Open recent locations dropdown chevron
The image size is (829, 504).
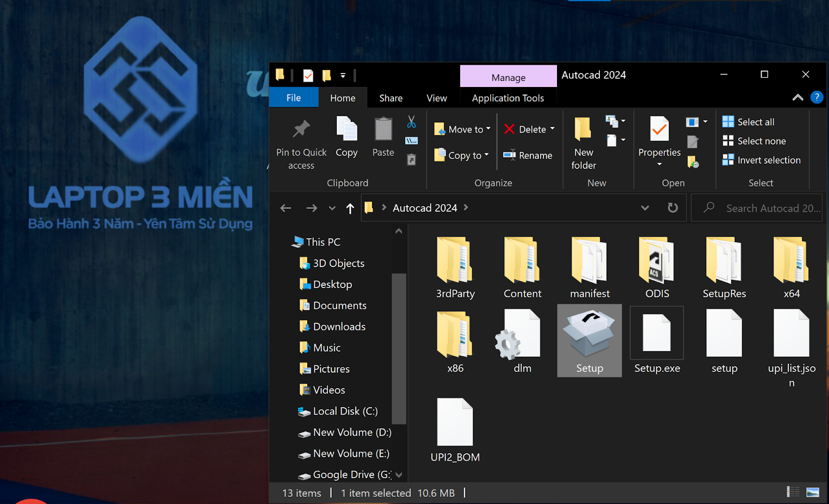[332, 208]
